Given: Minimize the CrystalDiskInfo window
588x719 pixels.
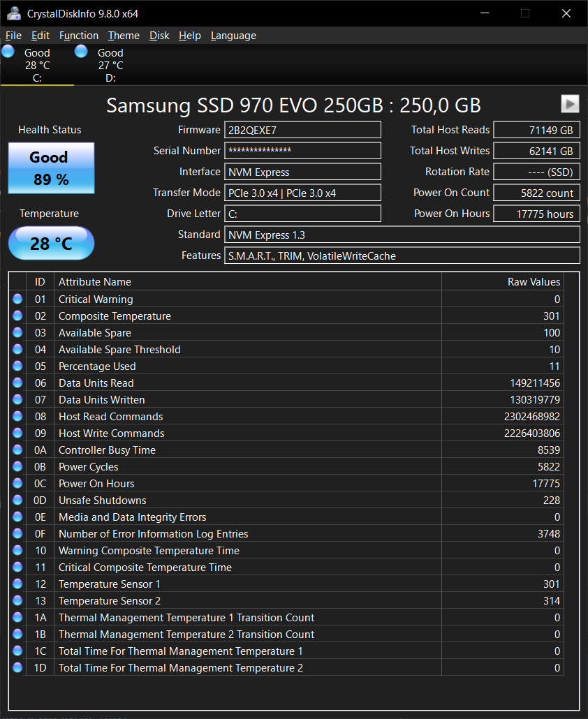Looking at the screenshot, I should (485, 13).
